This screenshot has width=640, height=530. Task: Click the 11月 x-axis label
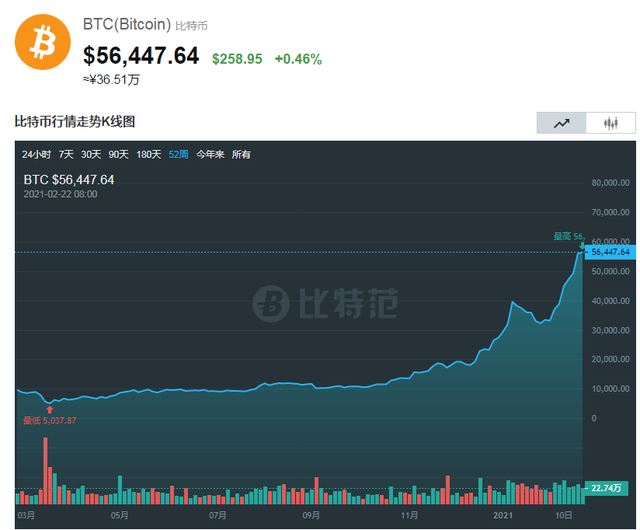pyautogui.click(x=409, y=515)
